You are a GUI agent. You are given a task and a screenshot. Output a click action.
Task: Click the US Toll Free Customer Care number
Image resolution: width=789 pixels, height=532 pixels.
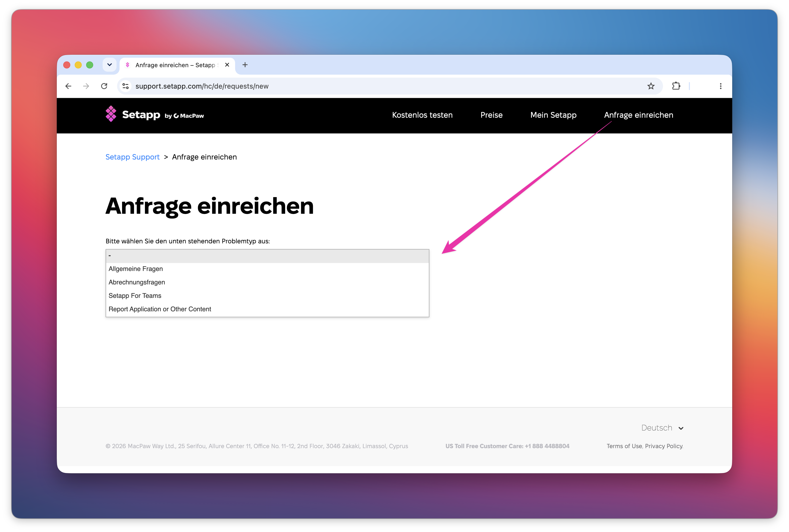pos(507,446)
